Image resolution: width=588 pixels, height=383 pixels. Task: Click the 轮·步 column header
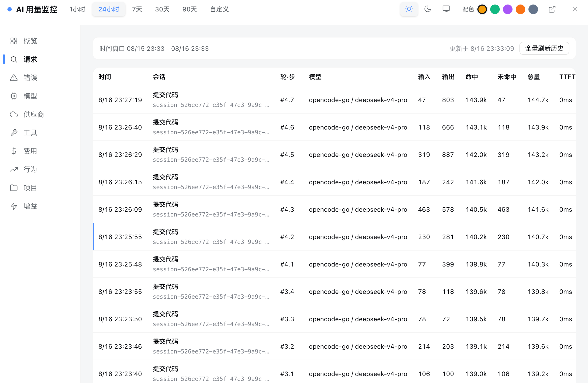click(288, 77)
